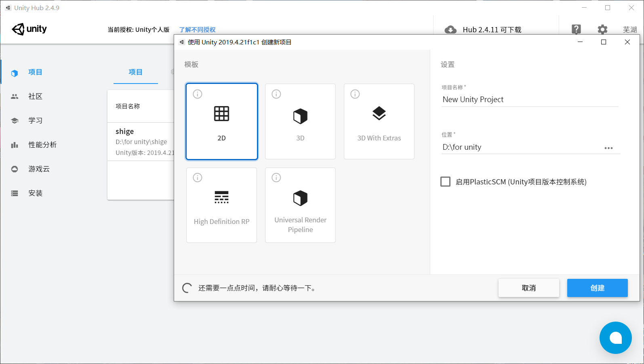Screen dimensions: 644x364
Task: Open Unity Hub settings gear
Action: coord(602,29)
